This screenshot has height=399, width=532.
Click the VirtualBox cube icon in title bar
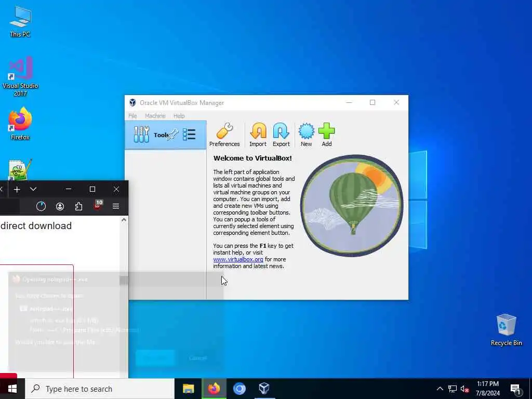(x=132, y=102)
